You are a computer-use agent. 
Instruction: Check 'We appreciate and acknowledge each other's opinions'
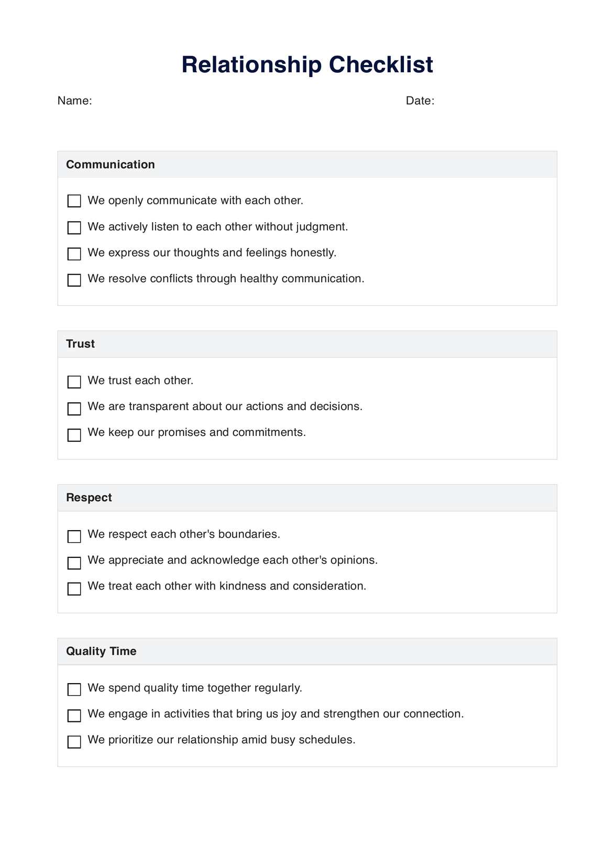74,562
